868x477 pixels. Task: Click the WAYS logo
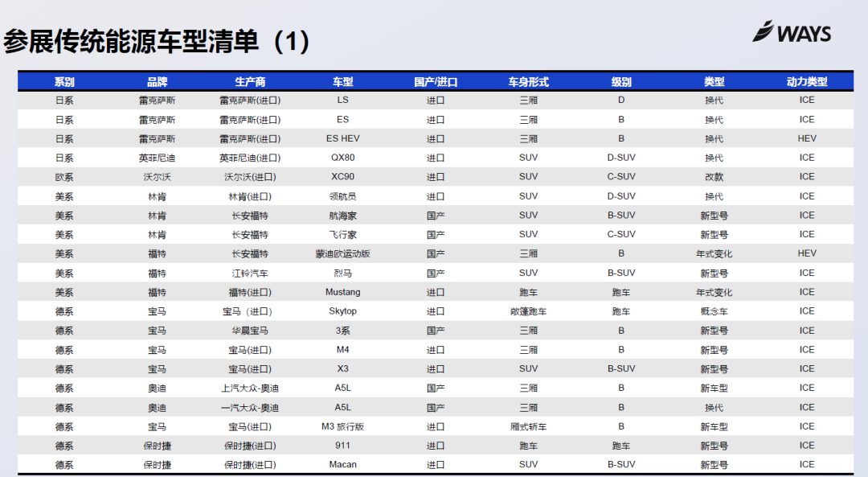click(792, 32)
